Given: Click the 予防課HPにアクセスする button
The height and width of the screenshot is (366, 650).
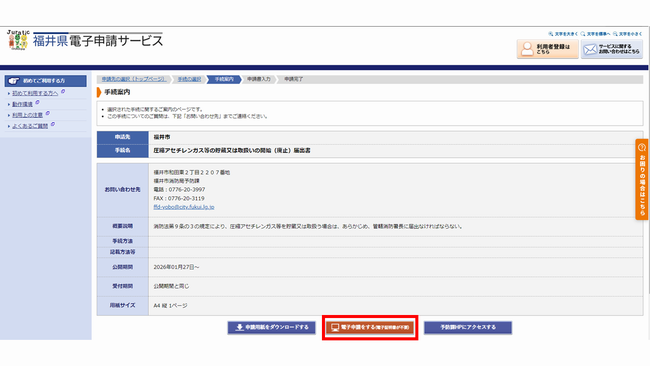Looking at the screenshot, I should [468, 327].
